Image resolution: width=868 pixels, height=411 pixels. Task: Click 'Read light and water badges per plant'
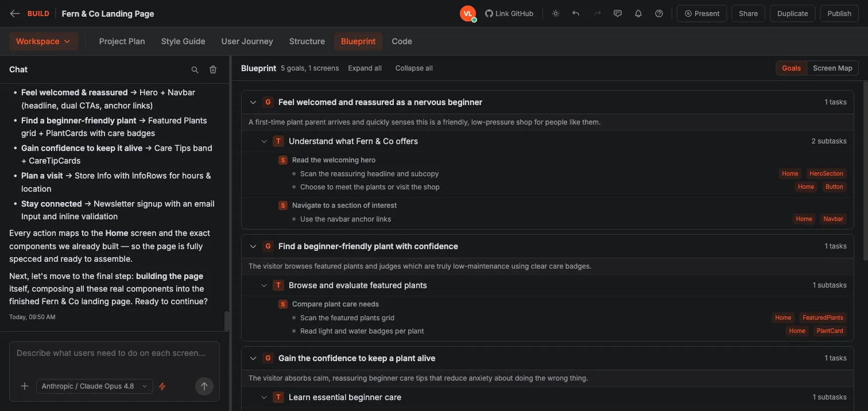362,331
